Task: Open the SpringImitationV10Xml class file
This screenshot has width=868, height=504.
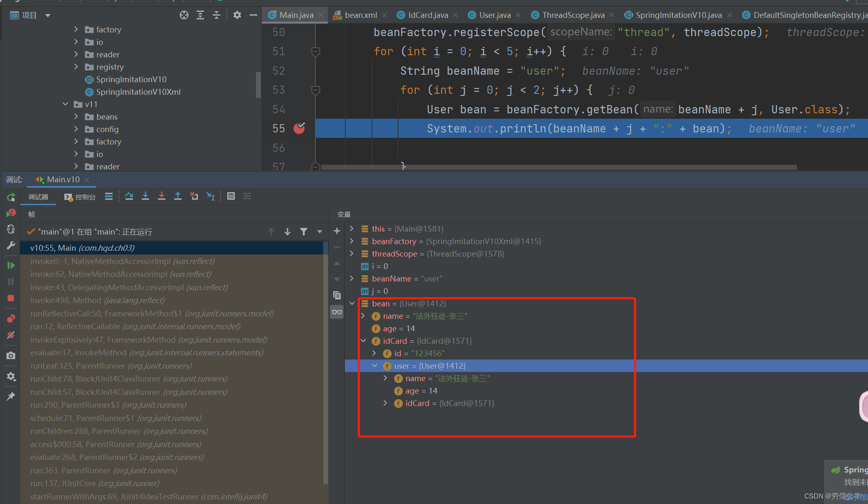Action: (x=138, y=92)
